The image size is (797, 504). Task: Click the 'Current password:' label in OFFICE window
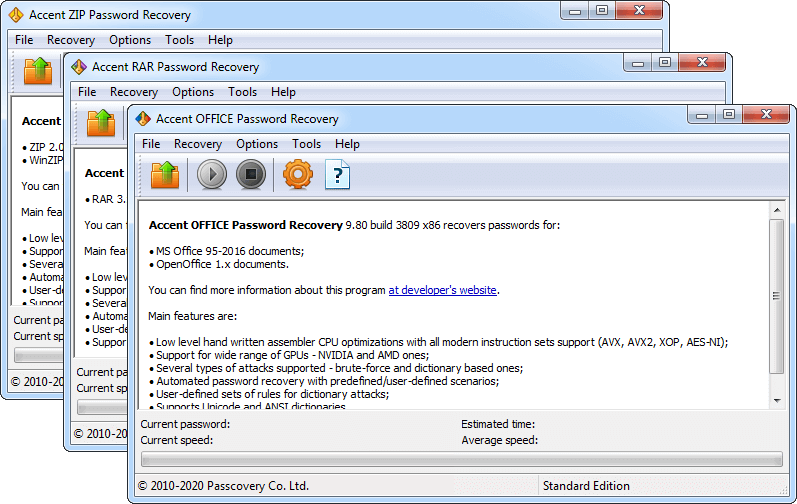pos(185,424)
